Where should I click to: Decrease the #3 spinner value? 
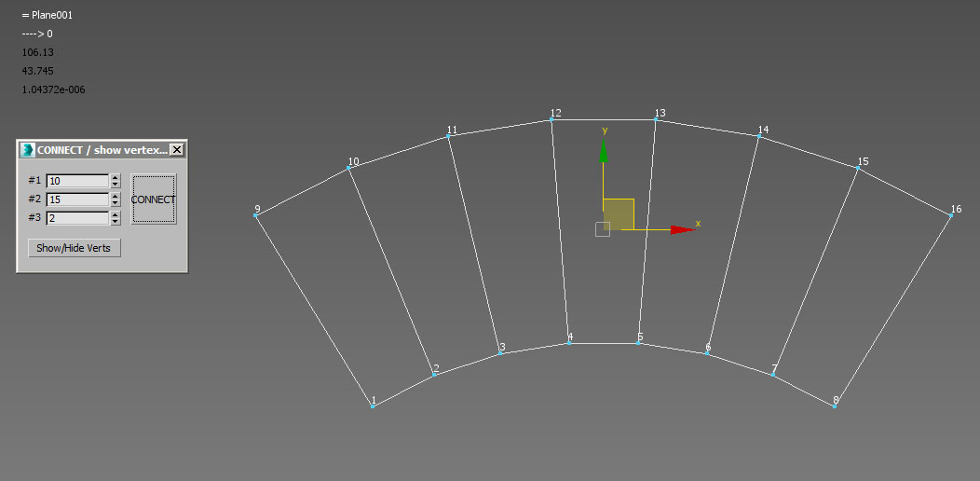tap(116, 222)
